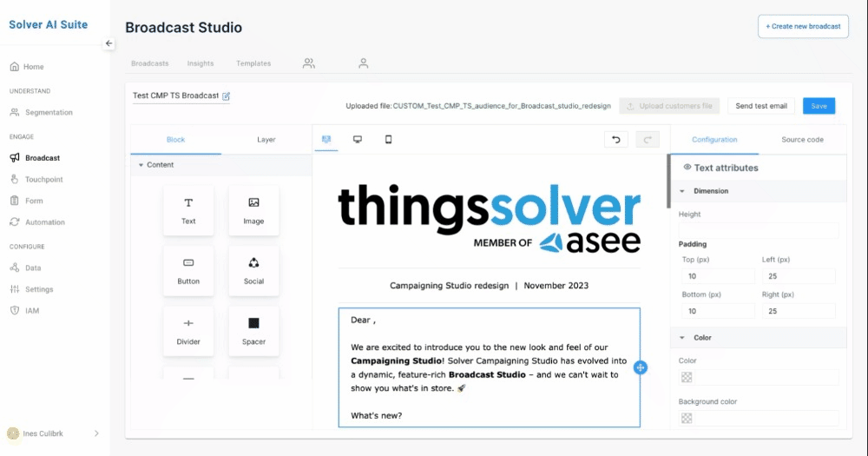868x456 pixels.
Task: Save the broadcast
Action: point(819,106)
